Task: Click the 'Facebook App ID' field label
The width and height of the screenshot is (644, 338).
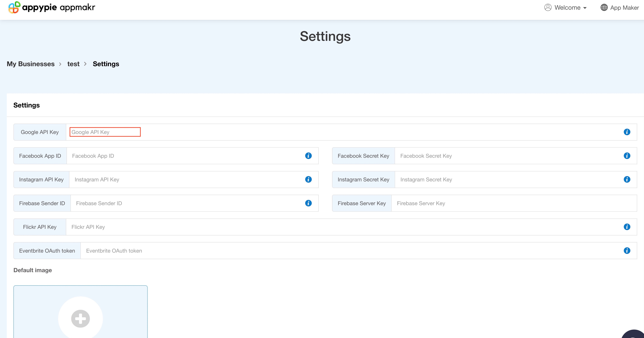Action: point(40,156)
